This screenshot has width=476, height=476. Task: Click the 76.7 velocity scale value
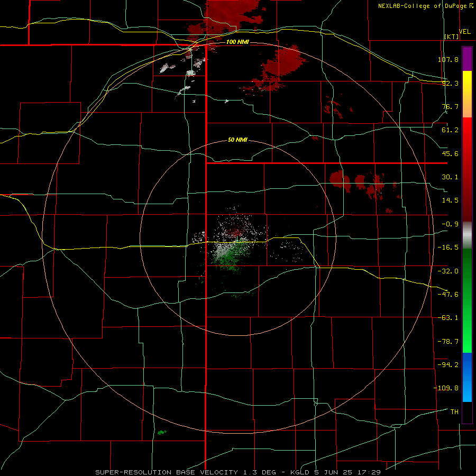coord(450,106)
